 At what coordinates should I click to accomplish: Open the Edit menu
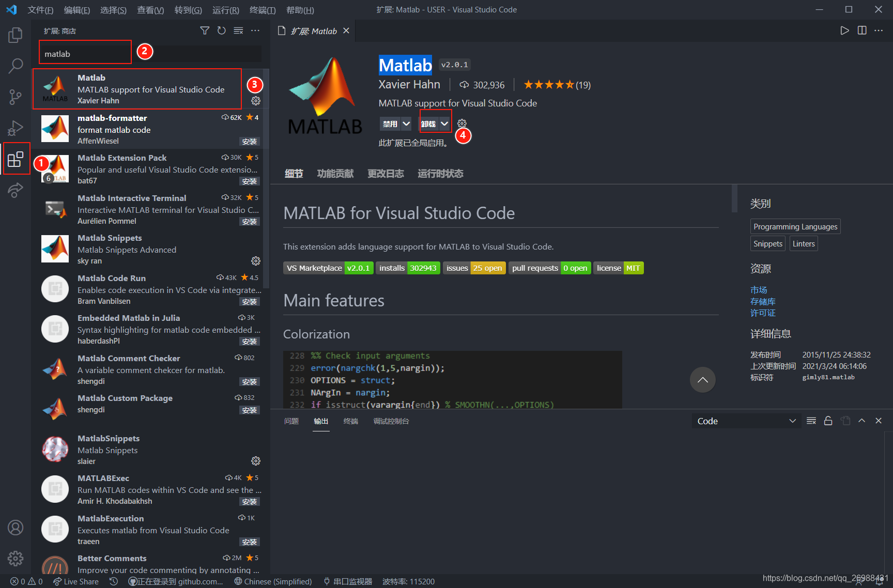pos(77,10)
